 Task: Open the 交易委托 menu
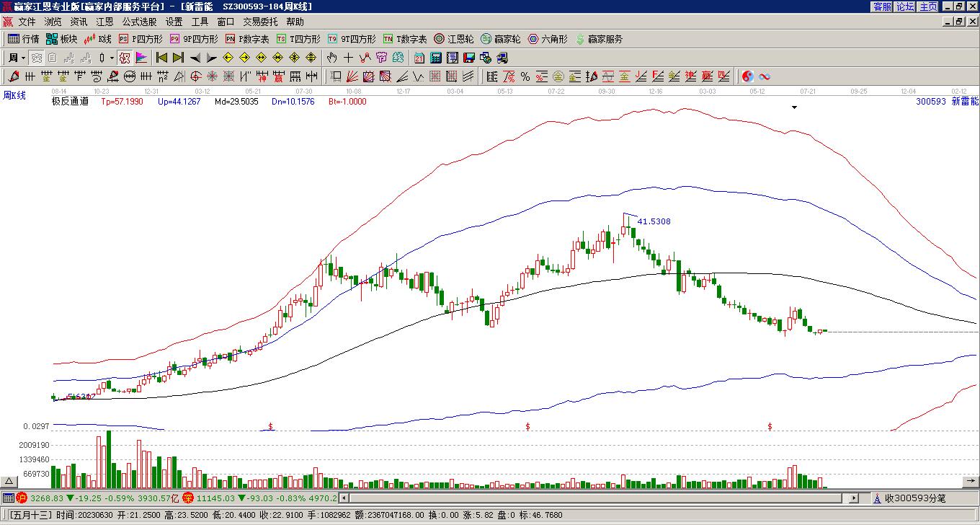260,22
